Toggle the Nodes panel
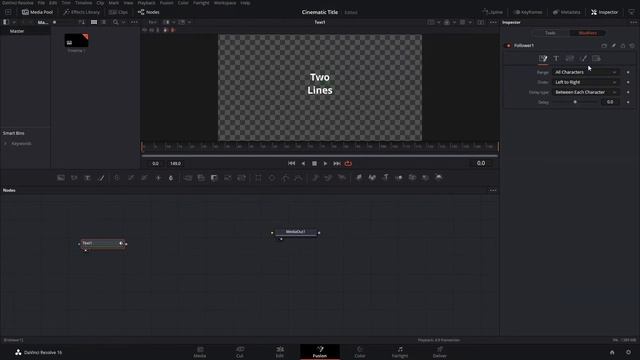The height and width of the screenshot is (360, 640). tap(149, 12)
